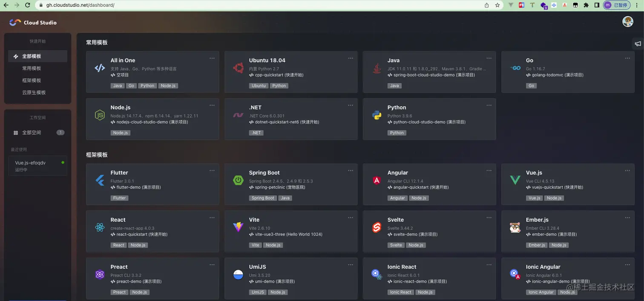Open the more menu on Flutter card

[212, 171]
